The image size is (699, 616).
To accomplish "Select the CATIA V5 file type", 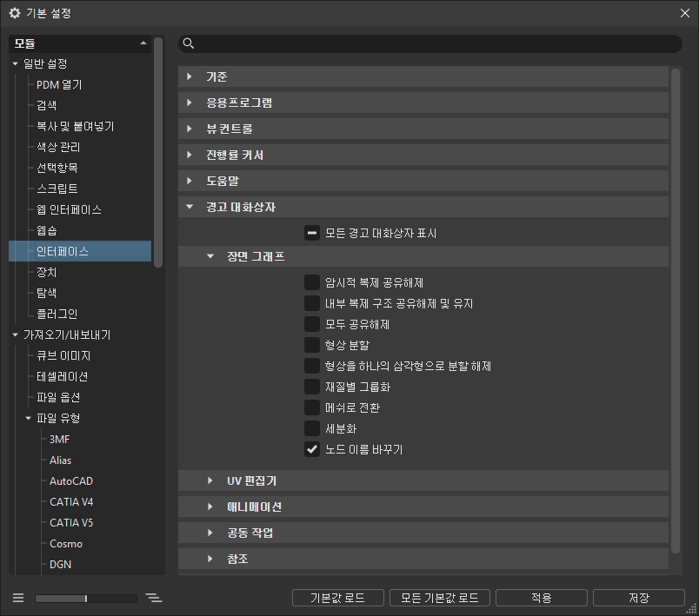I will coord(71,522).
